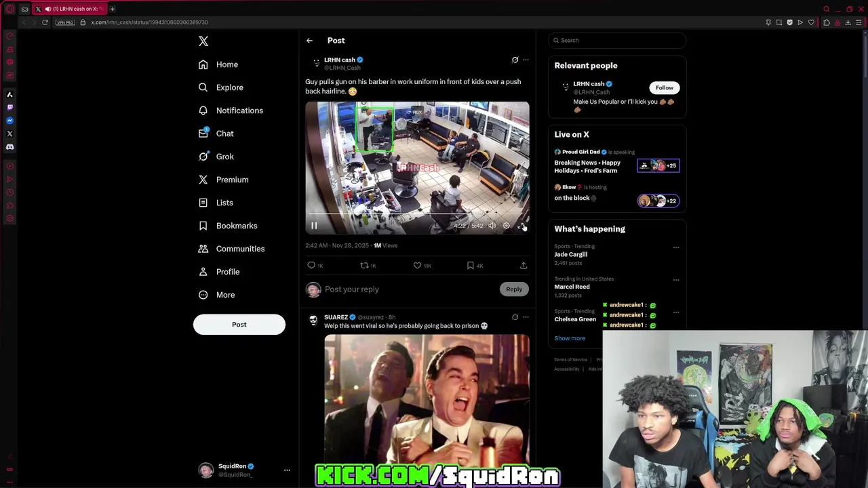The width and height of the screenshot is (868, 488).
Task: Open video settings gear icon
Action: [x=506, y=226]
